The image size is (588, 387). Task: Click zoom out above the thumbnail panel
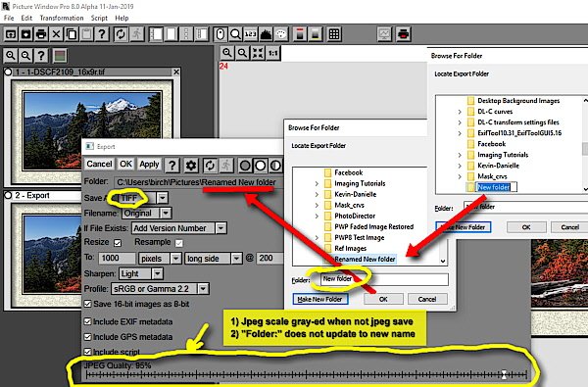point(25,56)
